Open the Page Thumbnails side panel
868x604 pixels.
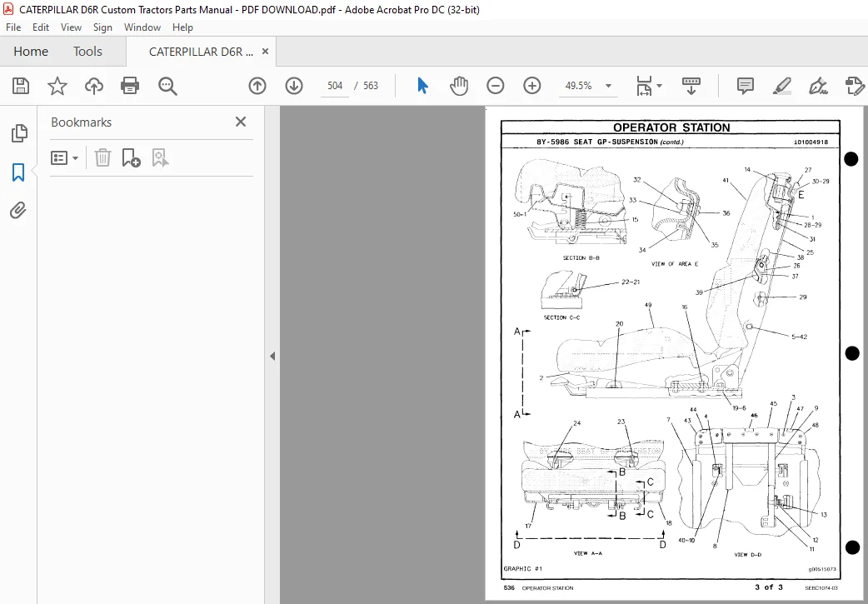pyautogui.click(x=19, y=133)
